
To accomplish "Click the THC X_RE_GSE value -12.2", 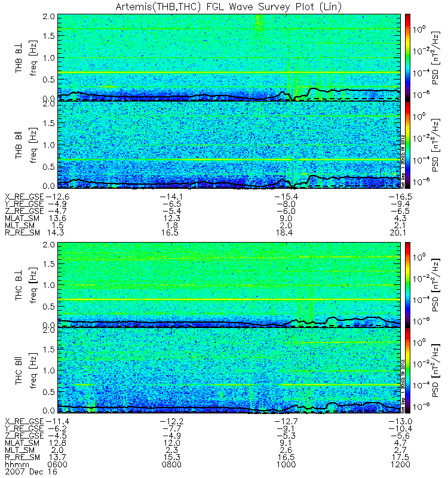I will 171,421.
